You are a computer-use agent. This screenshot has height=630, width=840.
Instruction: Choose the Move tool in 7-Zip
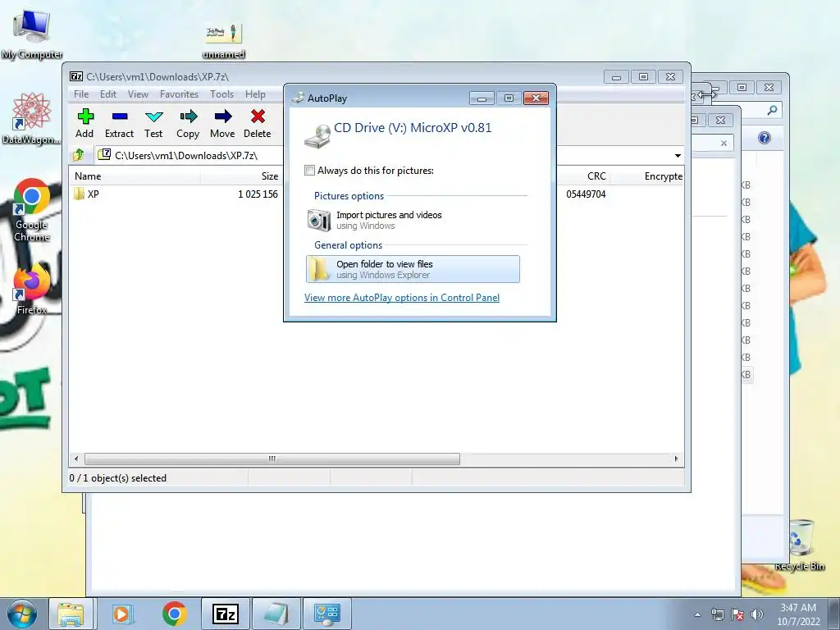(222, 123)
